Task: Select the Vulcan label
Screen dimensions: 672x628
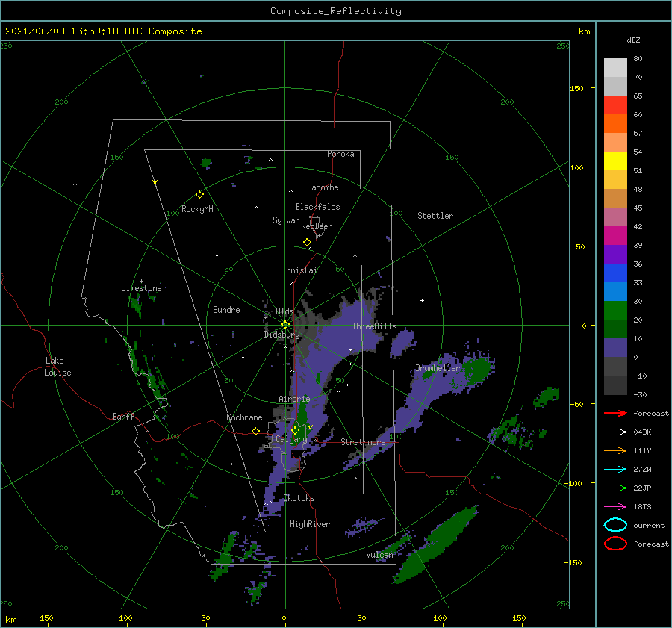Action: click(x=380, y=555)
